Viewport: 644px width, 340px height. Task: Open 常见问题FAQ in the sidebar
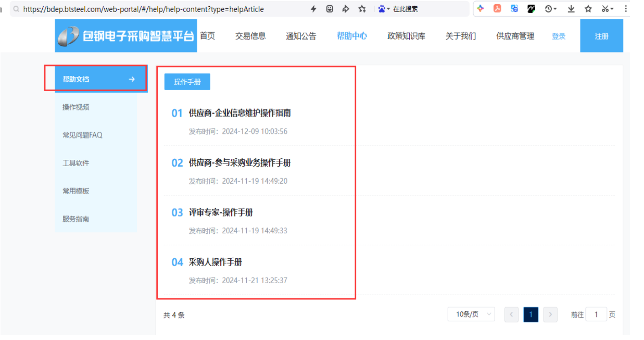pyautogui.click(x=82, y=135)
